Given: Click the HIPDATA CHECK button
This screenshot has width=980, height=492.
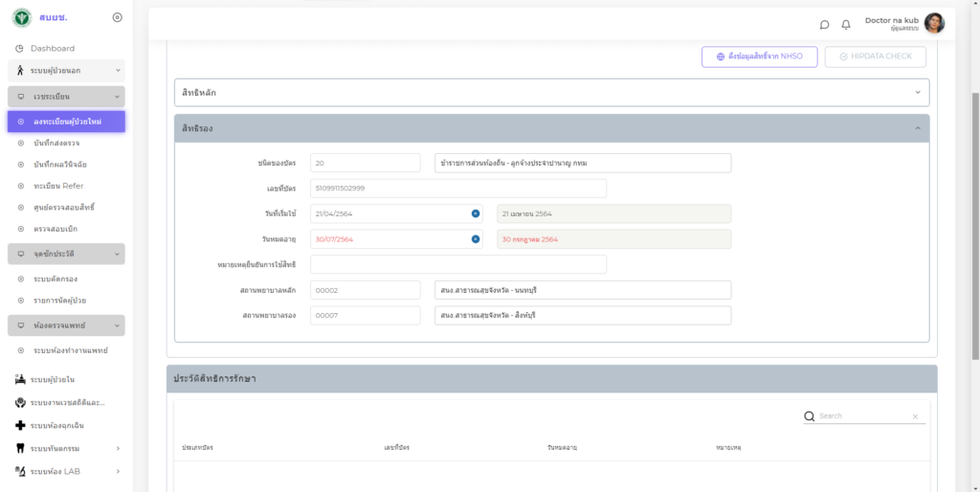Looking at the screenshot, I should 875,57.
